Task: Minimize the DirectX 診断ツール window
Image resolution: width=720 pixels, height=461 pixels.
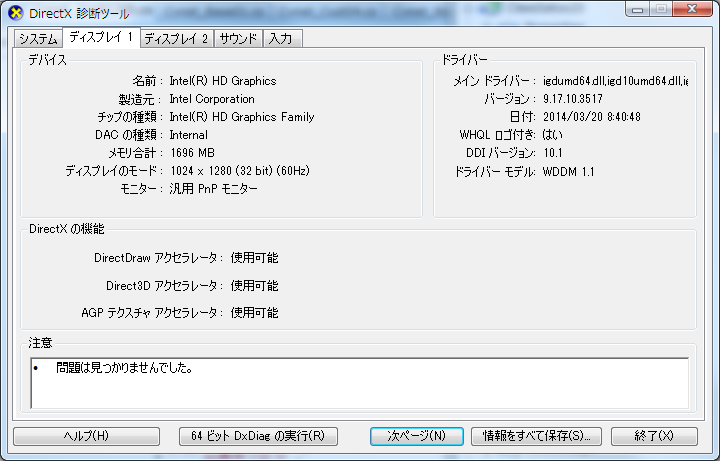Action: (x=637, y=9)
